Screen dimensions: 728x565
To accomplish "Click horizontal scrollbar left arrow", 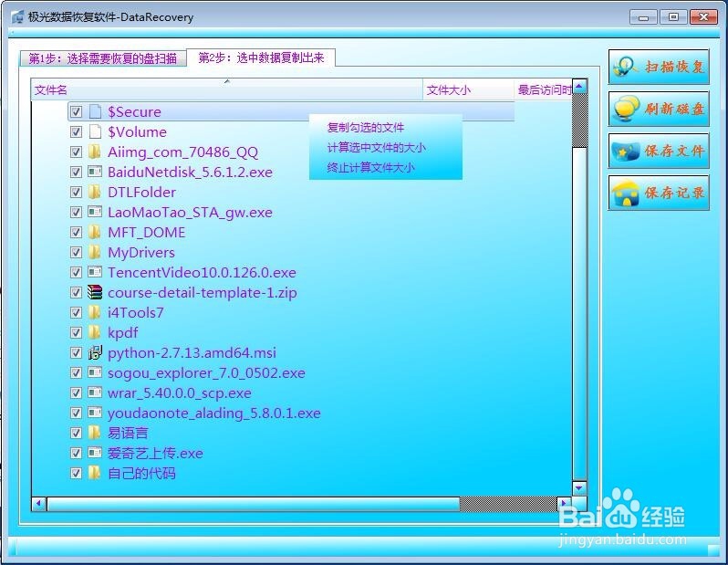I will pyautogui.click(x=39, y=503).
